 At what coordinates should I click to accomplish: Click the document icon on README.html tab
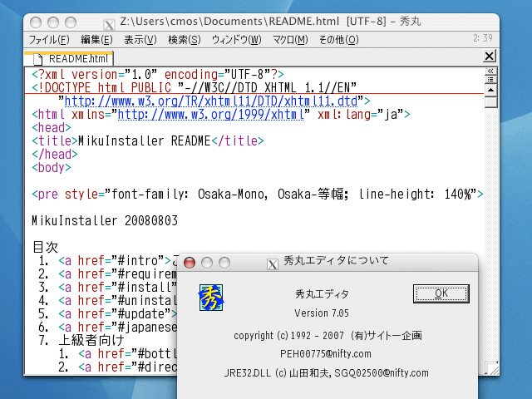coord(38,59)
